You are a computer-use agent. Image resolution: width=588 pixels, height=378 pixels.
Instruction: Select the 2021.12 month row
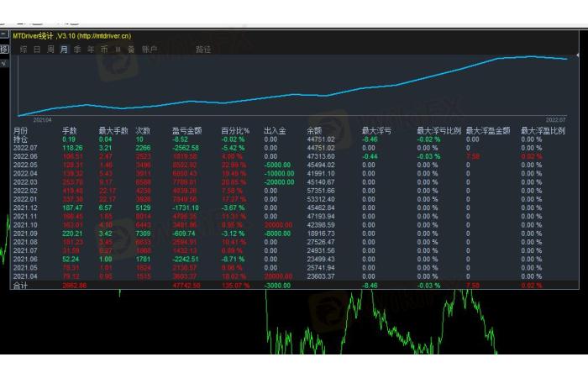(25, 206)
